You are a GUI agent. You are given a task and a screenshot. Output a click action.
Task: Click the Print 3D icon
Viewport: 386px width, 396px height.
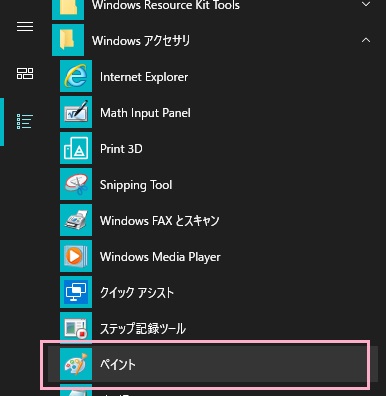coord(76,148)
